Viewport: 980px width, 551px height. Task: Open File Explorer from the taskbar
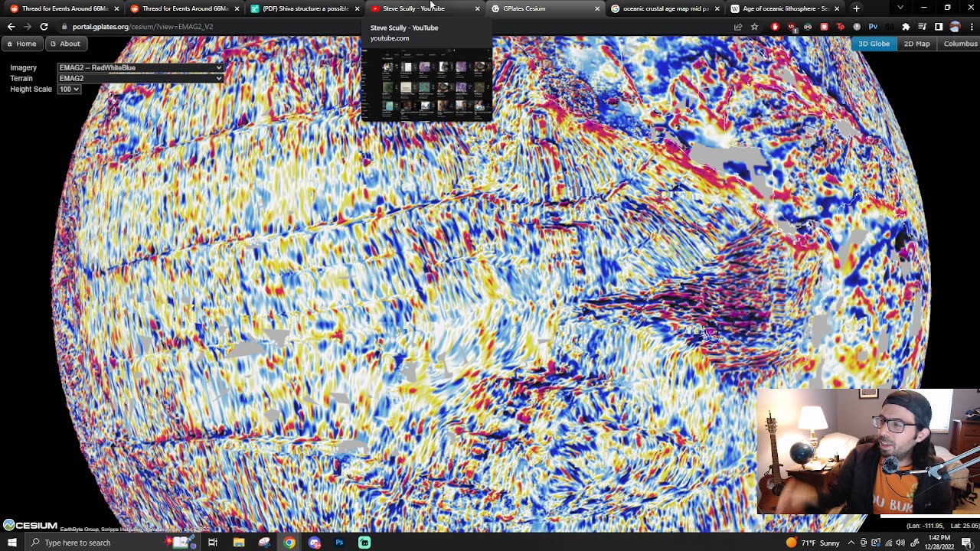(239, 543)
